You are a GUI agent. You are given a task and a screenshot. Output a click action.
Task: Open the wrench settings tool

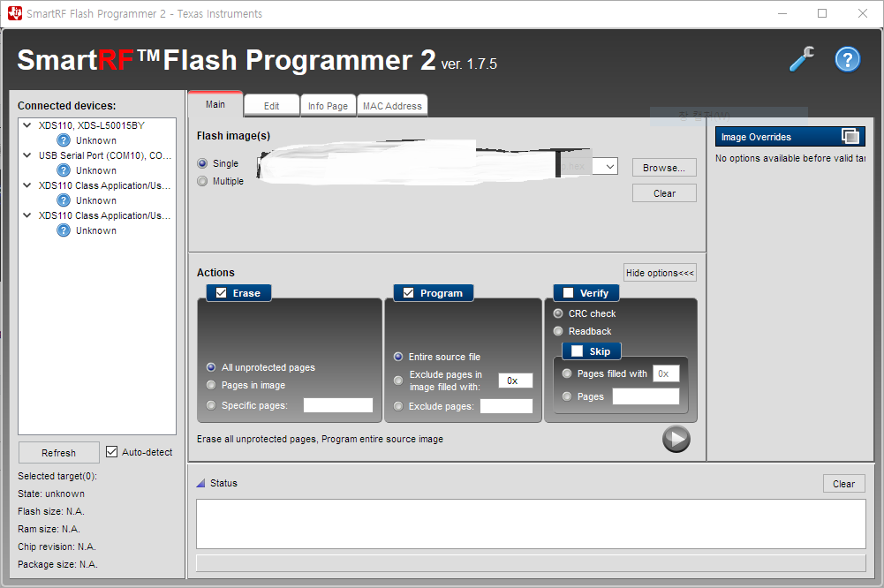802,59
